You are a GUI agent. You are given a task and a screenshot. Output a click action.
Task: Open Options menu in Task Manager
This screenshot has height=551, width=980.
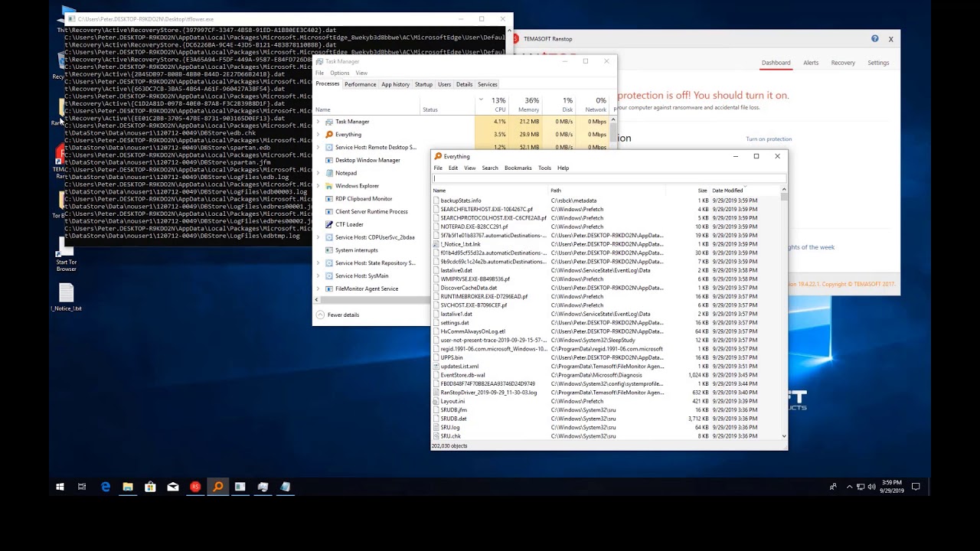[x=340, y=73]
